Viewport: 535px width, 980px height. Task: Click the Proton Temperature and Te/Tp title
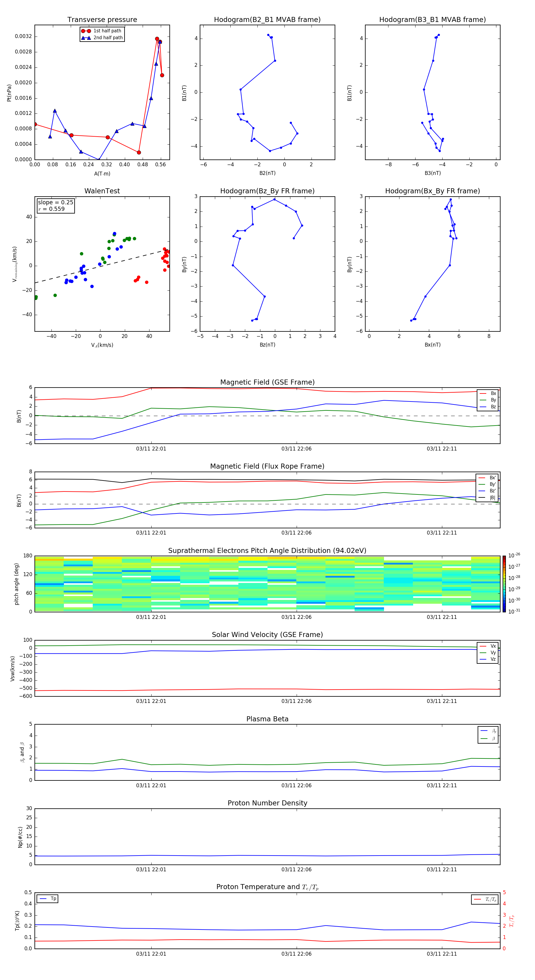267,887
